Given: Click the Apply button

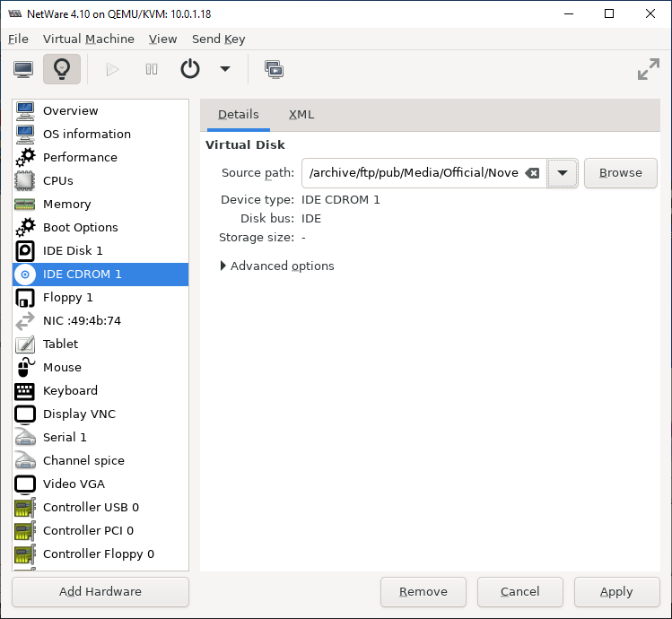Looking at the screenshot, I should coord(616,592).
